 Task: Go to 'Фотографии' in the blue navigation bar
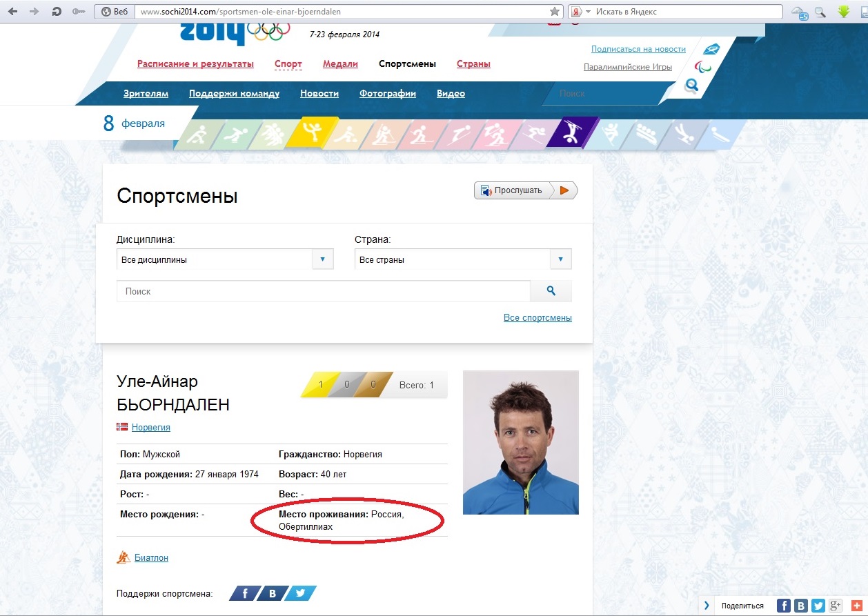point(387,94)
